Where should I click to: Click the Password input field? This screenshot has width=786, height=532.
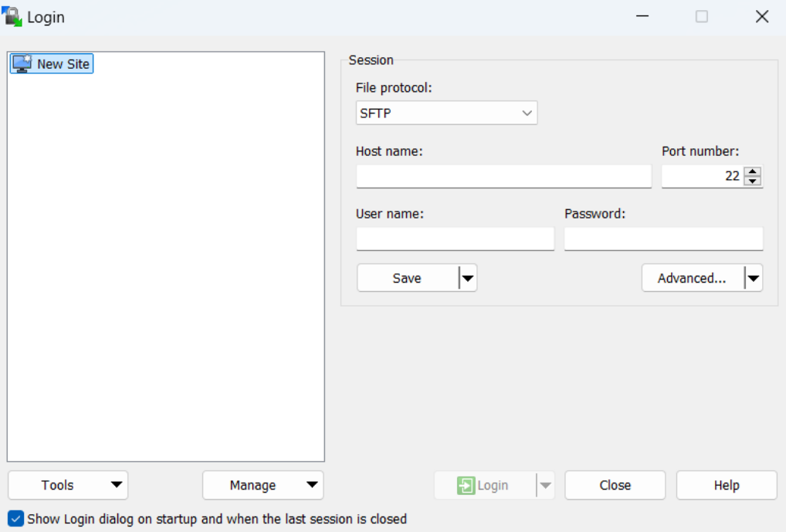[x=663, y=239]
